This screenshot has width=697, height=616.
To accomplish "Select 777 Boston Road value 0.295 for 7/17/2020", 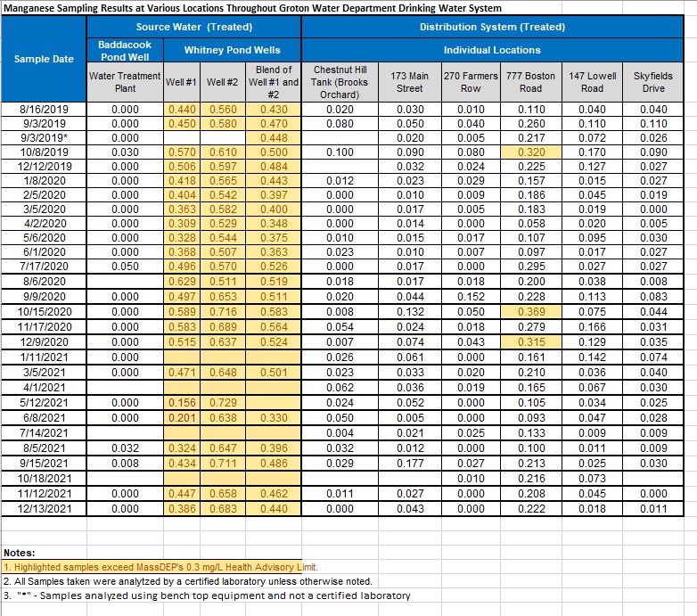I will click(x=531, y=267).
